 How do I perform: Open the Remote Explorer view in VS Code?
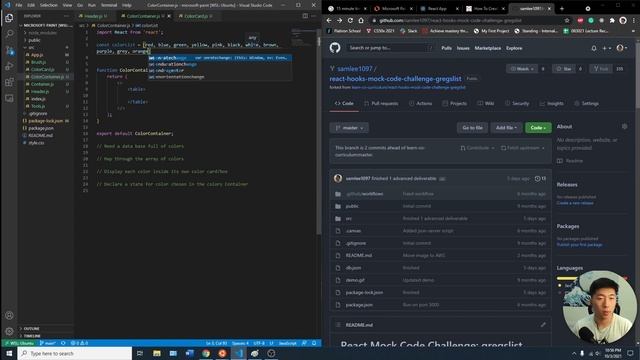tap(9, 98)
